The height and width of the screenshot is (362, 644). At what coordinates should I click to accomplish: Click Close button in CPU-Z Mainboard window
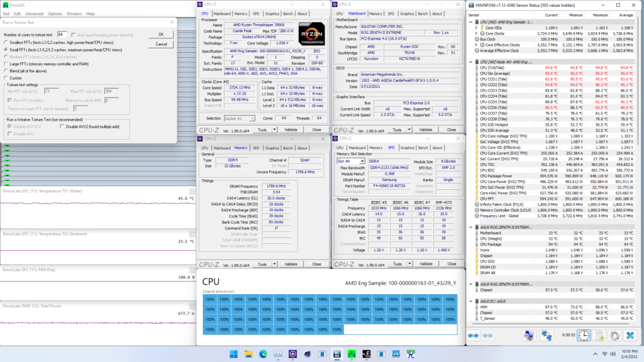(x=452, y=129)
